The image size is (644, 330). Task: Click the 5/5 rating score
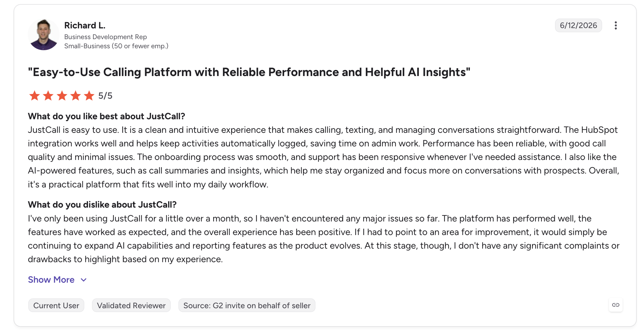coord(105,96)
